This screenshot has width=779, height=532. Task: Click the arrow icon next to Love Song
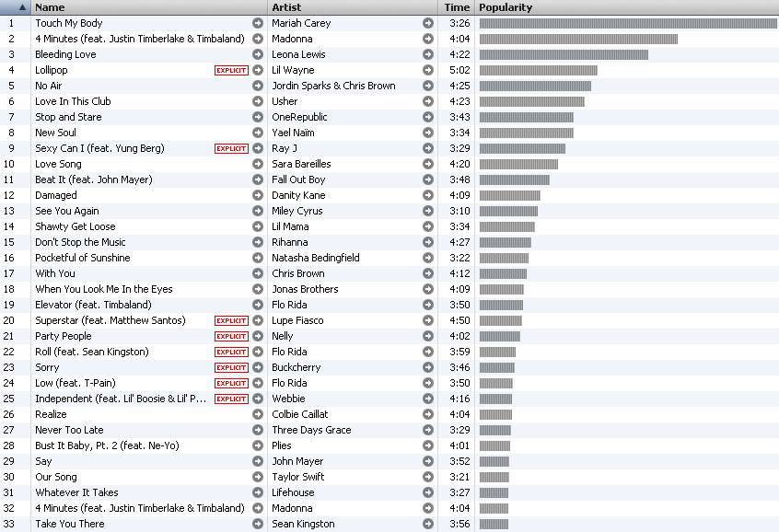257,164
